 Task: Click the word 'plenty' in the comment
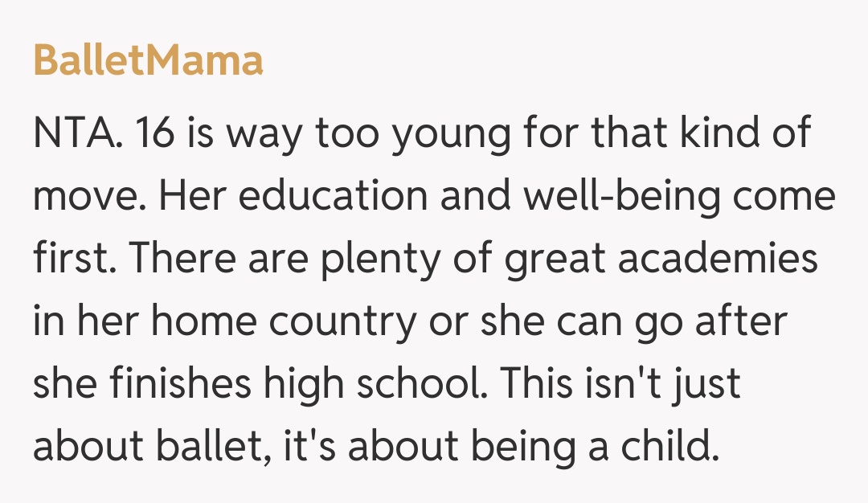tap(354, 260)
